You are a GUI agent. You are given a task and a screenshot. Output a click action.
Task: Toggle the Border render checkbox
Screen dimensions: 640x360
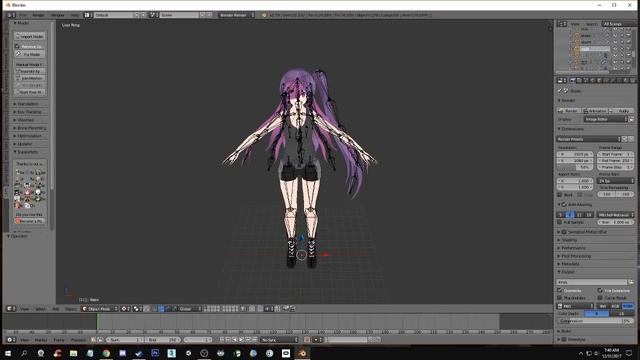point(560,195)
